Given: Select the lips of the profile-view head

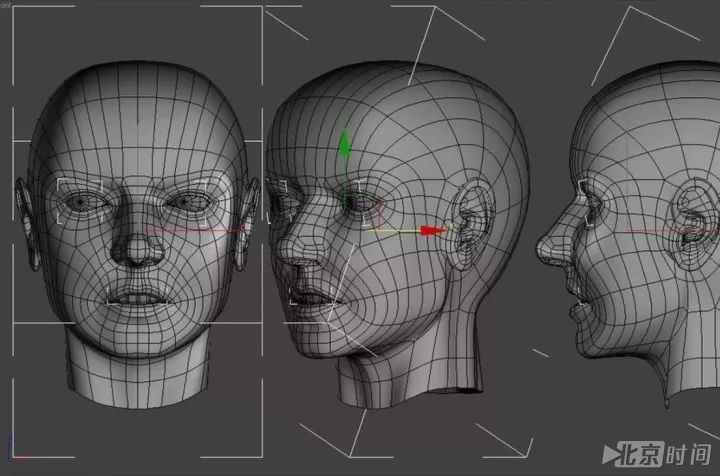Looking at the screenshot, I should pyautogui.click(x=576, y=297).
